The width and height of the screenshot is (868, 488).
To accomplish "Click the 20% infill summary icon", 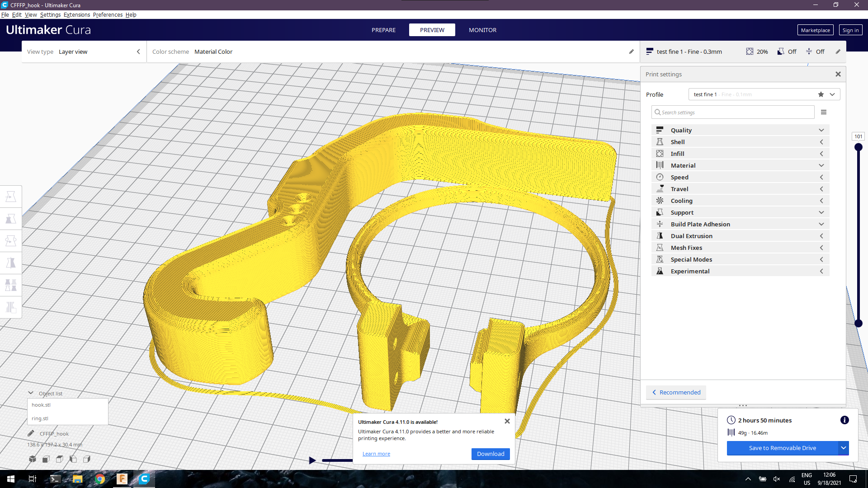I will point(750,52).
